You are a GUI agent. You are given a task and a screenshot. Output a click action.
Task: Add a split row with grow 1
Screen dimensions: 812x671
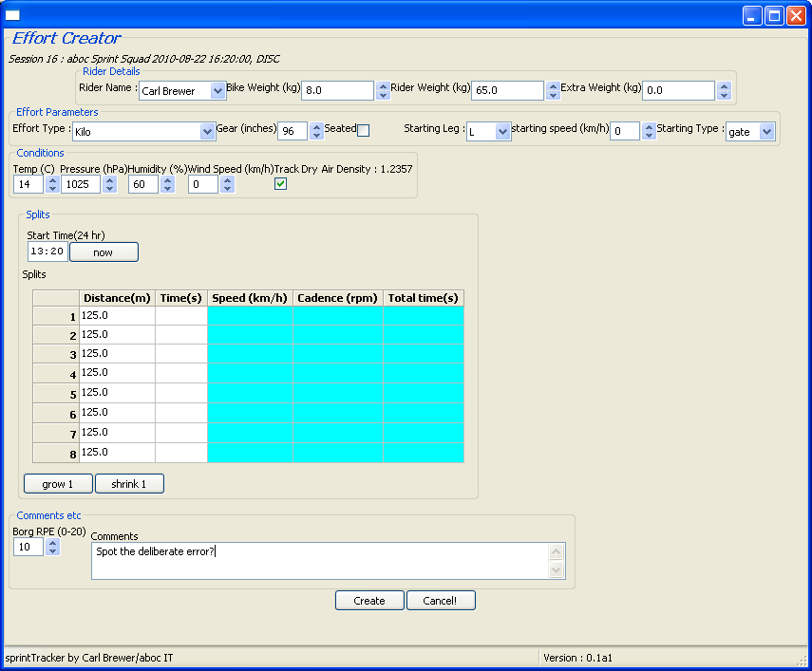click(58, 484)
